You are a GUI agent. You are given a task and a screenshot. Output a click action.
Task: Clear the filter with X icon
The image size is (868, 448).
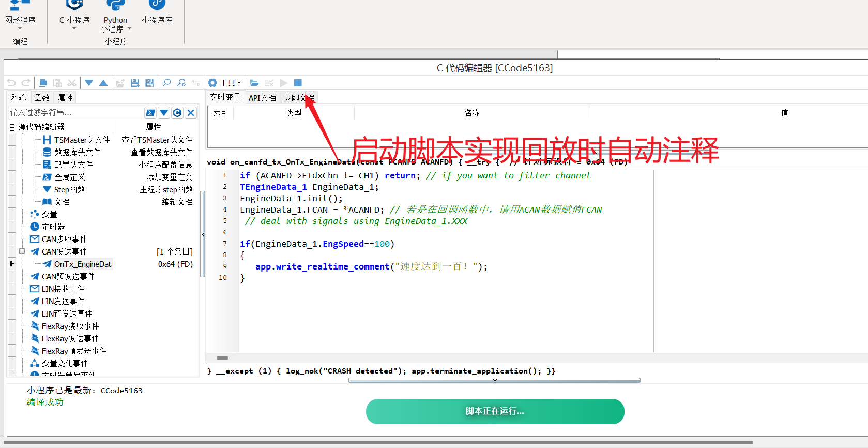[x=191, y=113]
